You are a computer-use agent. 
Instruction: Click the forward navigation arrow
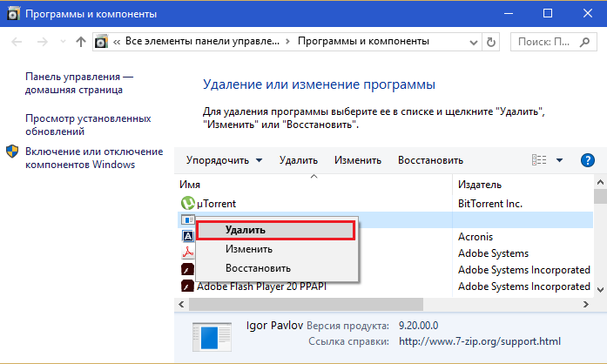point(42,42)
